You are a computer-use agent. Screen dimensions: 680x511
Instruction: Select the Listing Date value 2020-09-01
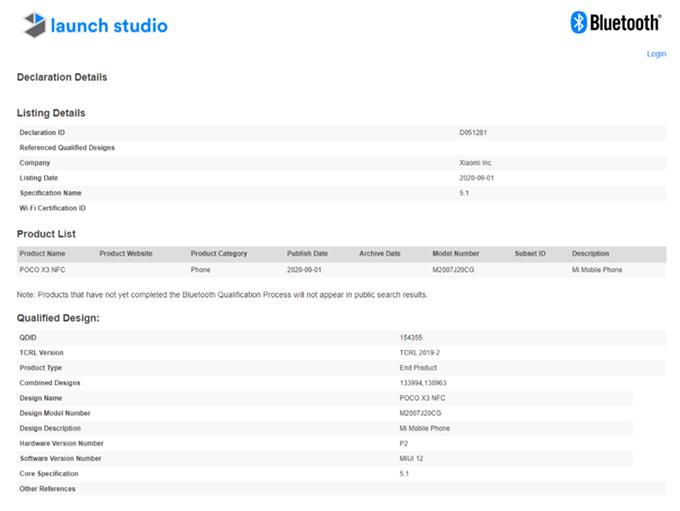point(476,178)
